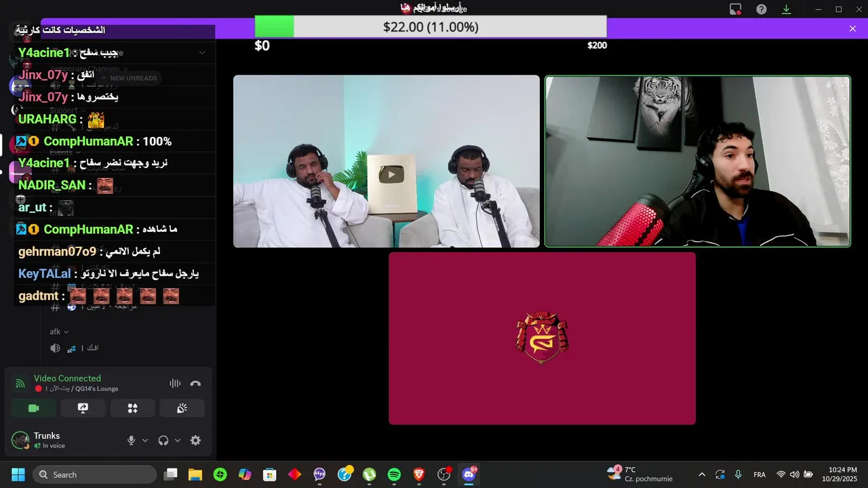Open the green crosshair app on taskbar
The height and width of the screenshot is (488, 868).
click(x=220, y=474)
